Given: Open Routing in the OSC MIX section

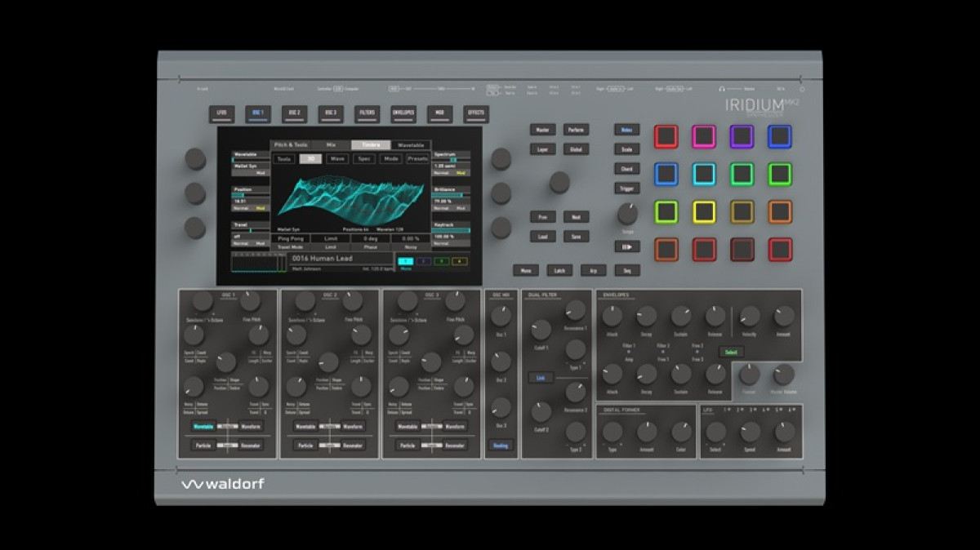Looking at the screenshot, I should 501,446.
